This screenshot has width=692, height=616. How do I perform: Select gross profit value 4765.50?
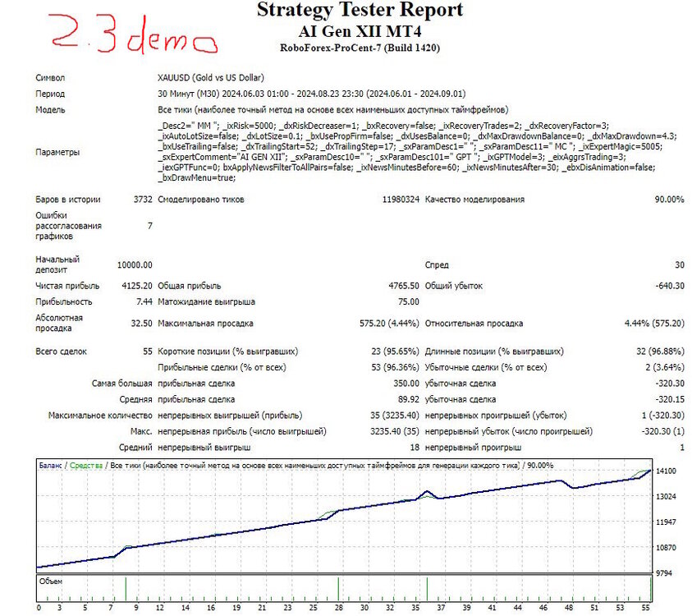click(404, 286)
